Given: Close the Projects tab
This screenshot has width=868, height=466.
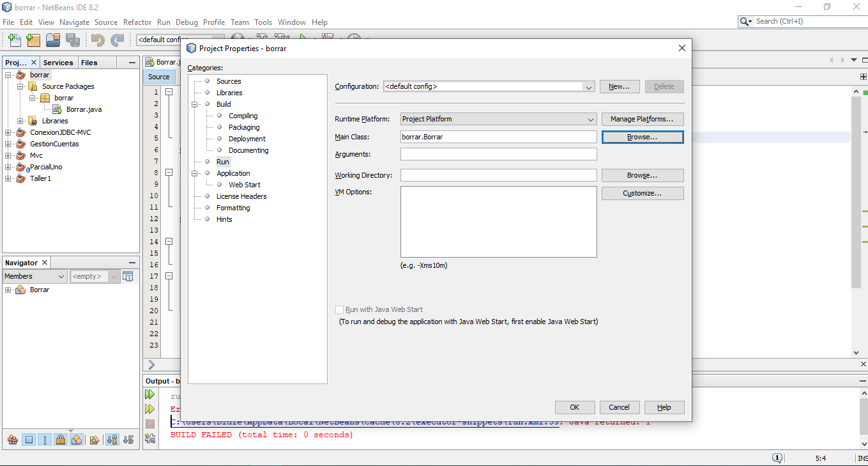Looking at the screenshot, I should [34, 63].
